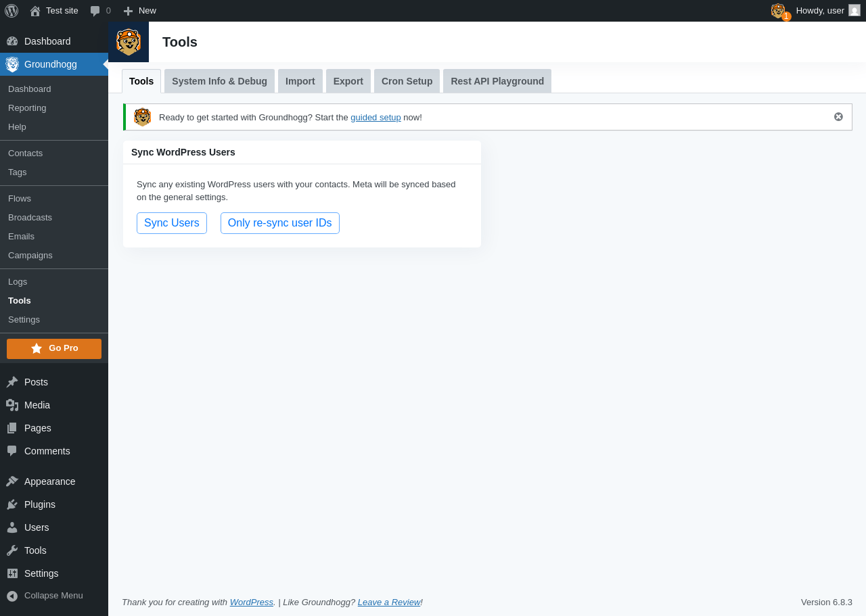
Task: Click the Media icon in sidebar
Action: (12, 405)
